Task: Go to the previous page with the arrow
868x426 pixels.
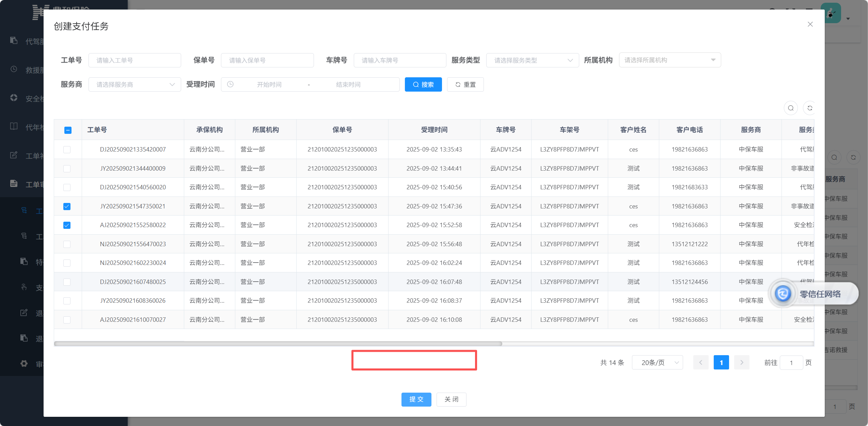Action: [701, 362]
